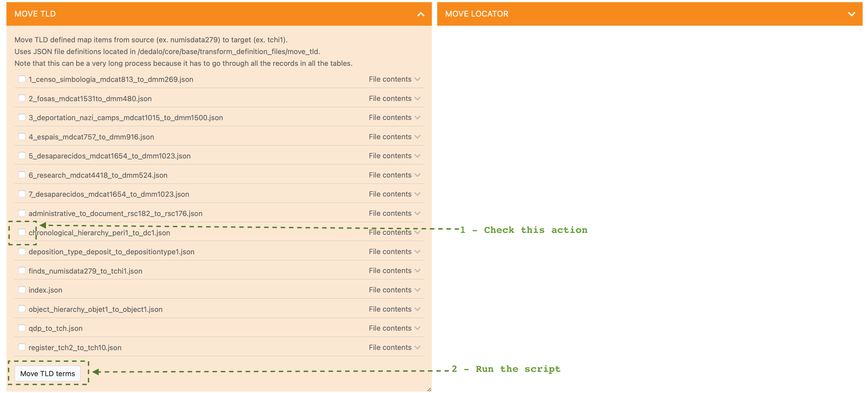Open File contents for qdp_to_tch.json
Screen dimensions: 868x393
point(395,328)
